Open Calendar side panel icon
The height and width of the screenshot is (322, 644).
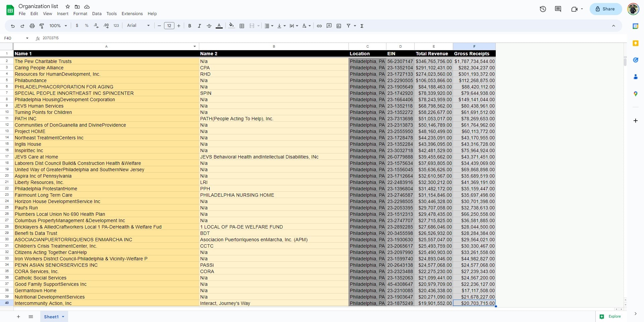coord(635,26)
